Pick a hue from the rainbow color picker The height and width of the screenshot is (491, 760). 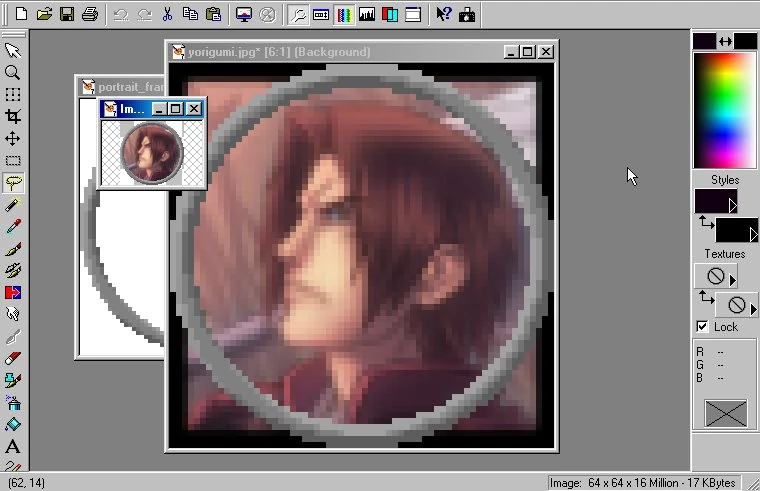(x=725, y=111)
